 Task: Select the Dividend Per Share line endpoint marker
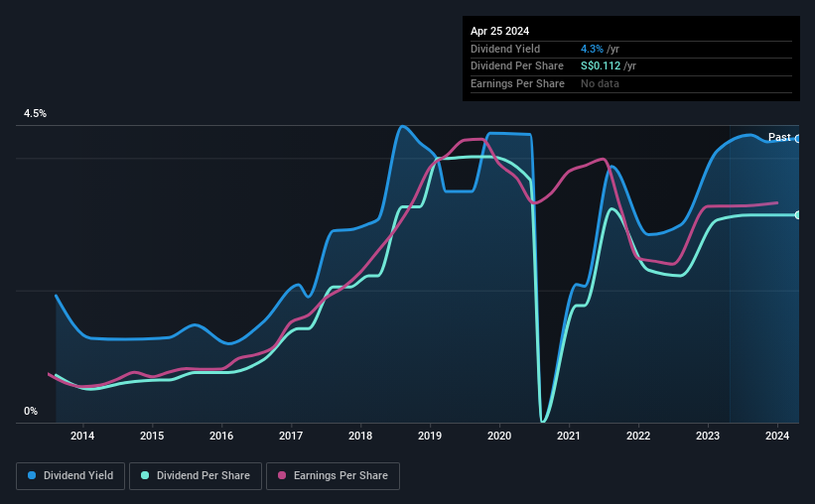coord(798,215)
